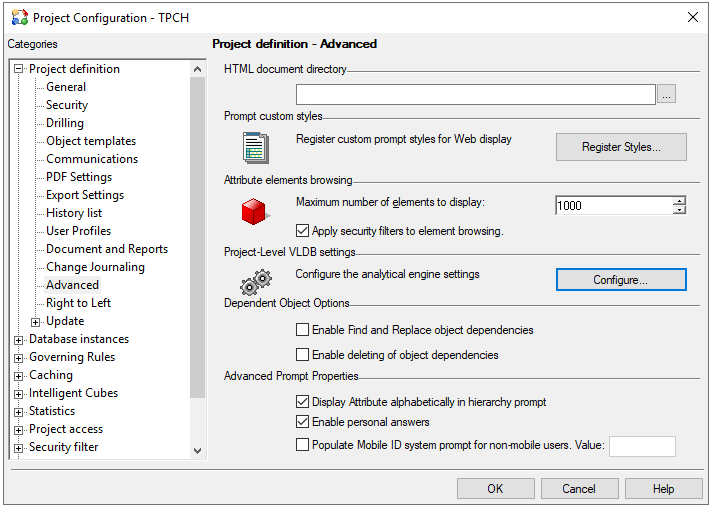Uncheck Enable personal answers
This screenshot has height=513, width=715.
(x=303, y=422)
